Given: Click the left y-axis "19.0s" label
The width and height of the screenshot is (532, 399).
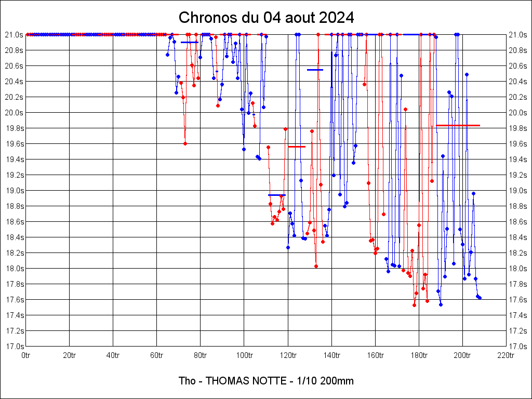Looking at the screenshot, I should point(15,191).
